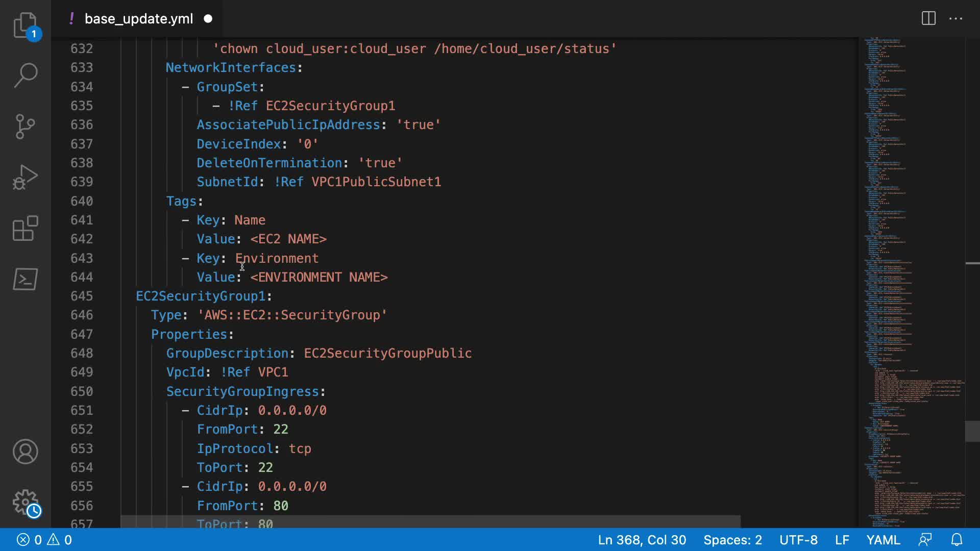Image resolution: width=980 pixels, height=551 pixels.
Task: Close the unsaved tab via dot indicator
Action: [x=208, y=19]
